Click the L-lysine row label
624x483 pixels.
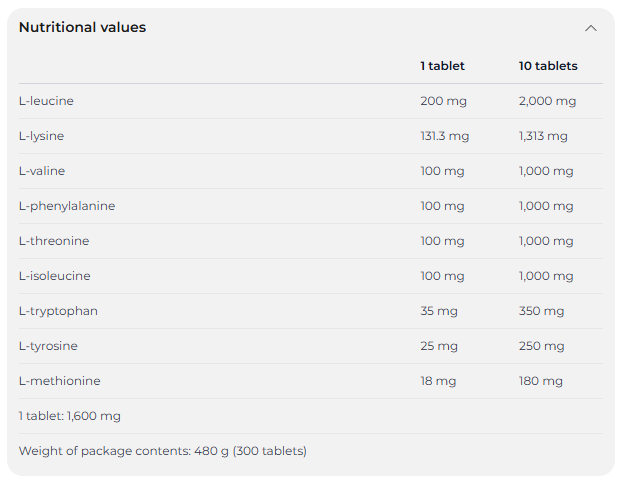pos(41,136)
